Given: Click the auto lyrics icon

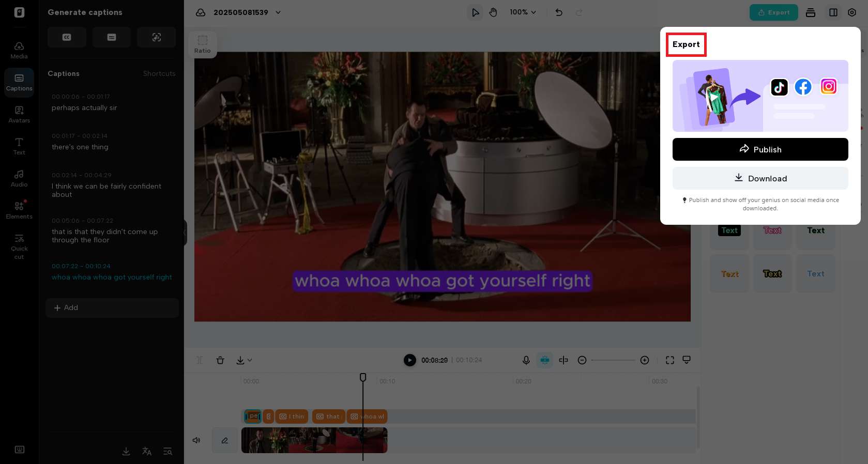Looking at the screenshot, I should coord(157,37).
